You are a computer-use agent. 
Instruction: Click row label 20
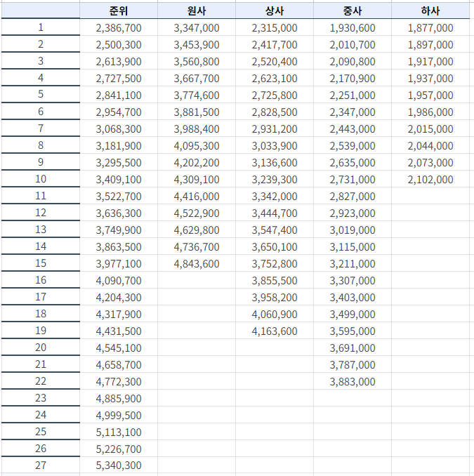pos(41,348)
